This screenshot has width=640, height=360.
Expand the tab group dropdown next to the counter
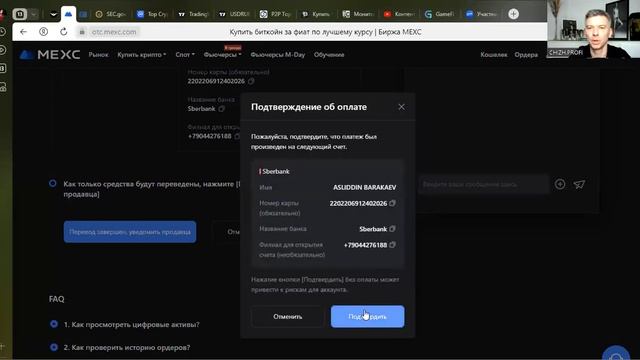[x=33, y=14]
